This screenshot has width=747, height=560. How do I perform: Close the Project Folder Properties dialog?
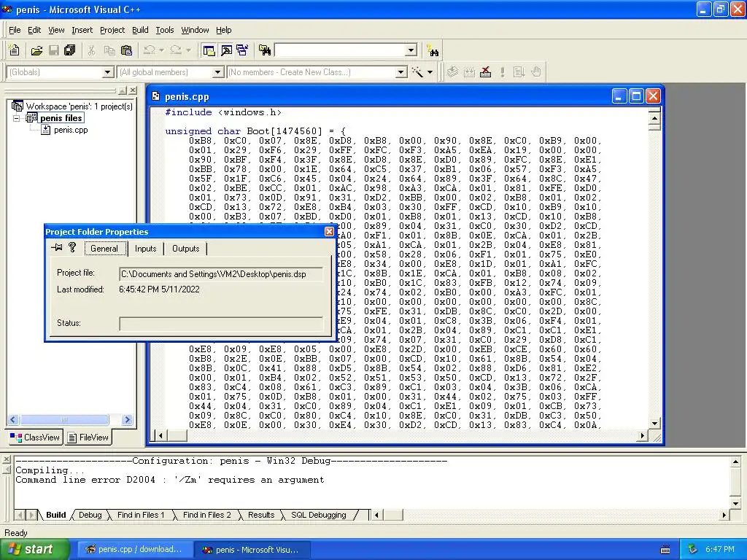[329, 231]
